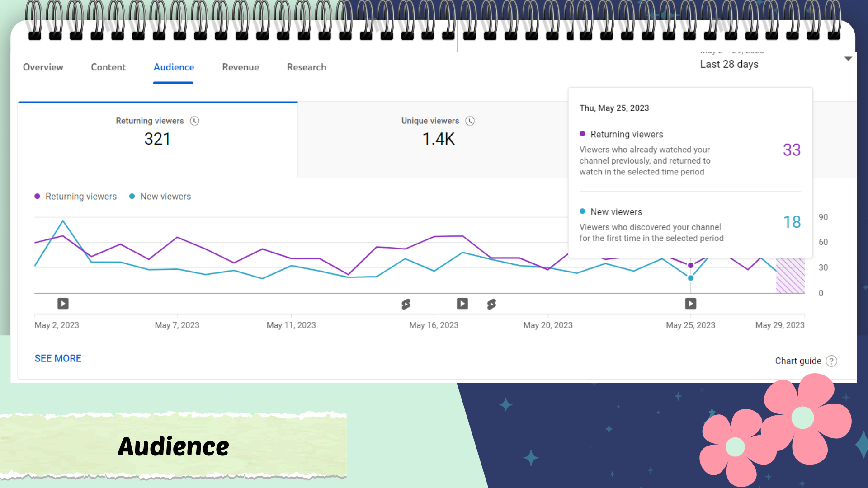Image resolution: width=868 pixels, height=488 pixels.
Task: Open the Last 28 days date range selector
Action: (x=729, y=64)
